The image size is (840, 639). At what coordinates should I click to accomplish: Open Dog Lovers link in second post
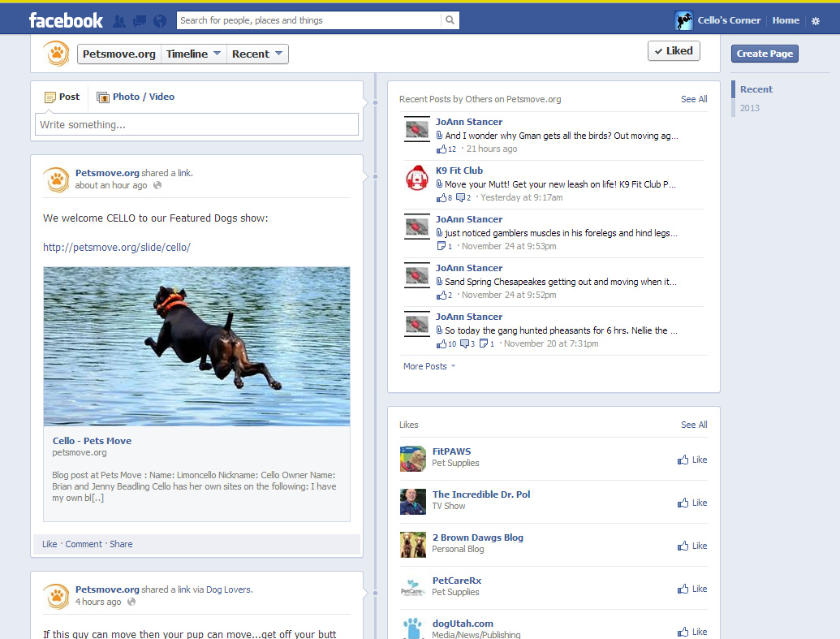tap(229, 589)
